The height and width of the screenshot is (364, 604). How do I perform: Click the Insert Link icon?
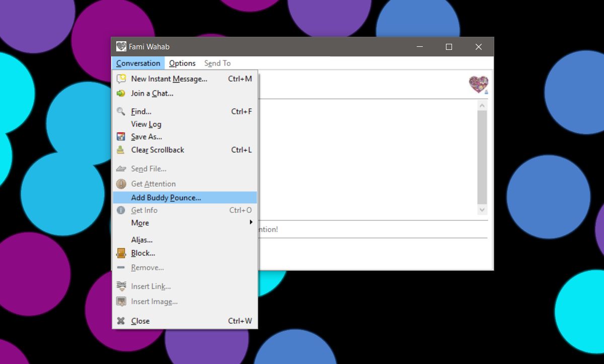pos(121,286)
